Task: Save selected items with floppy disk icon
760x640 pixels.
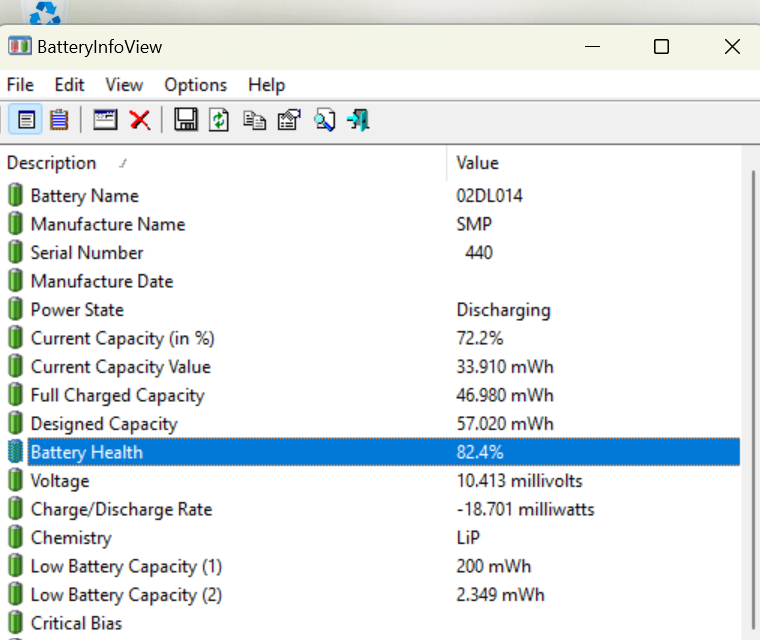Action: pos(186,119)
